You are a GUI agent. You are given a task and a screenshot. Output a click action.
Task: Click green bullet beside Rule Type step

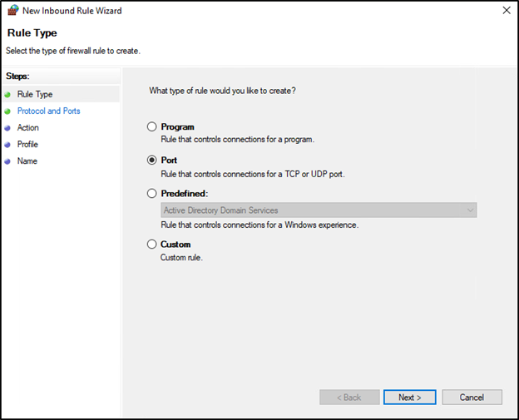[x=8, y=95]
